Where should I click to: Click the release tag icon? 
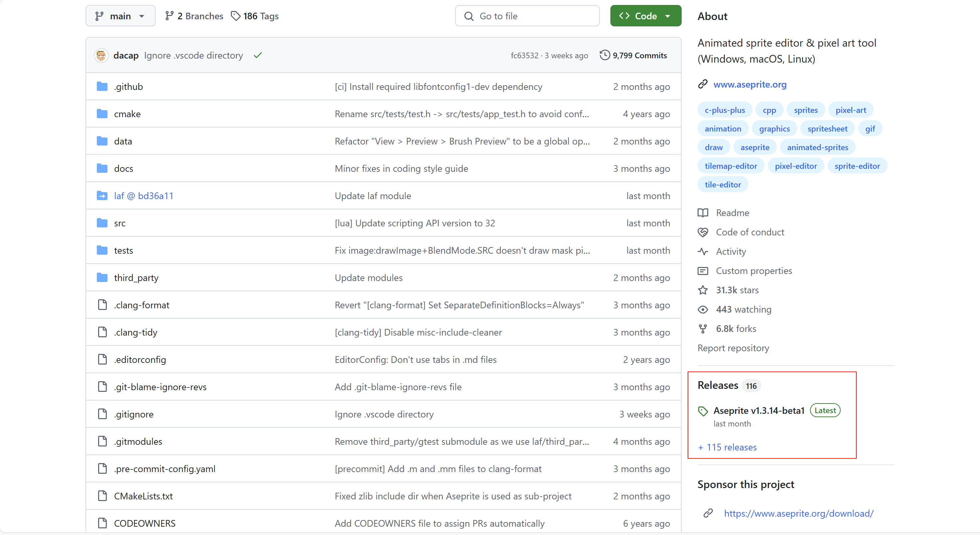pos(703,411)
